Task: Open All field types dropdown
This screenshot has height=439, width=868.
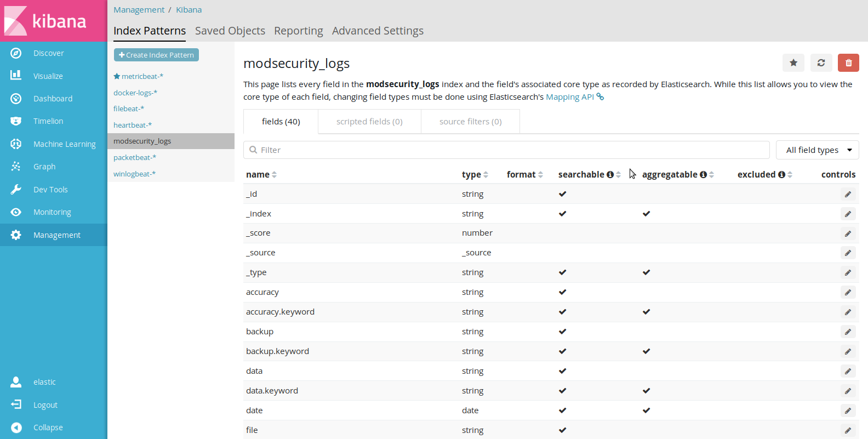Action: [817, 150]
